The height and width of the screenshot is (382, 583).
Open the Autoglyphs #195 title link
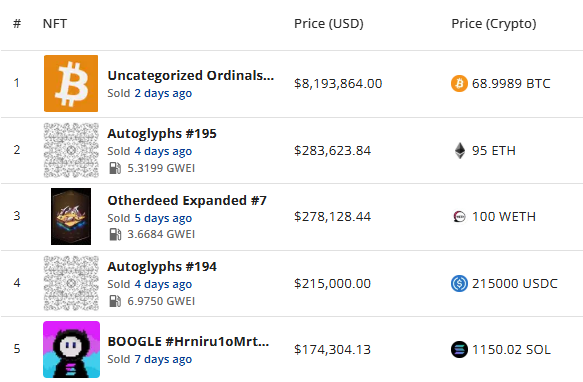pyautogui.click(x=162, y=134)
